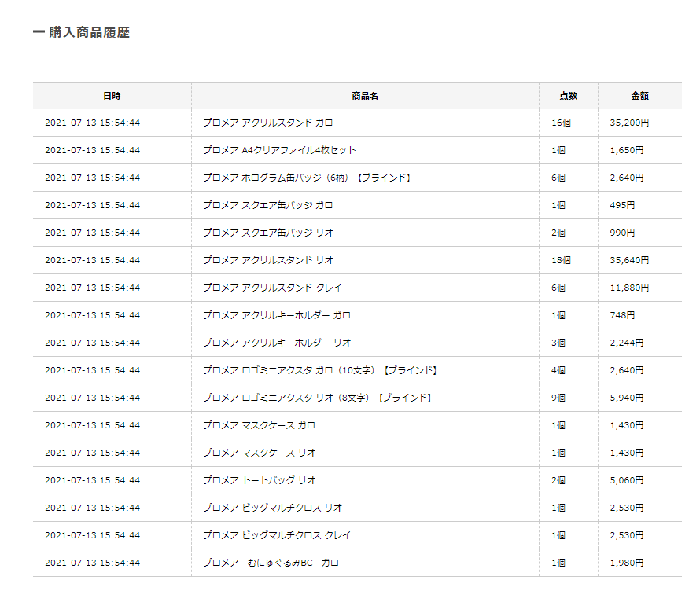
Task: Select product name プロメア アクリルスタンド リオ
Action: click(x=268, y=260)
